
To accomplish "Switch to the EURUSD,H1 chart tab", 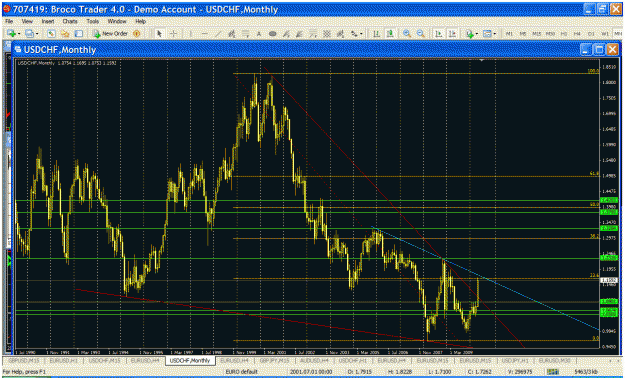I will [63, 360].
